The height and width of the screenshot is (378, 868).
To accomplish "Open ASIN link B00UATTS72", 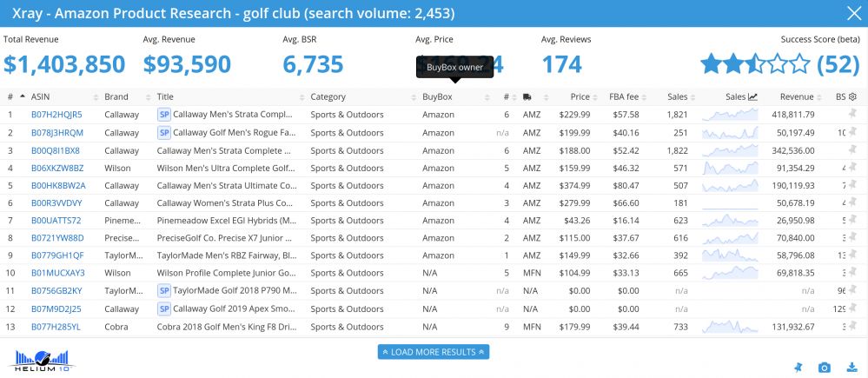I will pos(56,220).
